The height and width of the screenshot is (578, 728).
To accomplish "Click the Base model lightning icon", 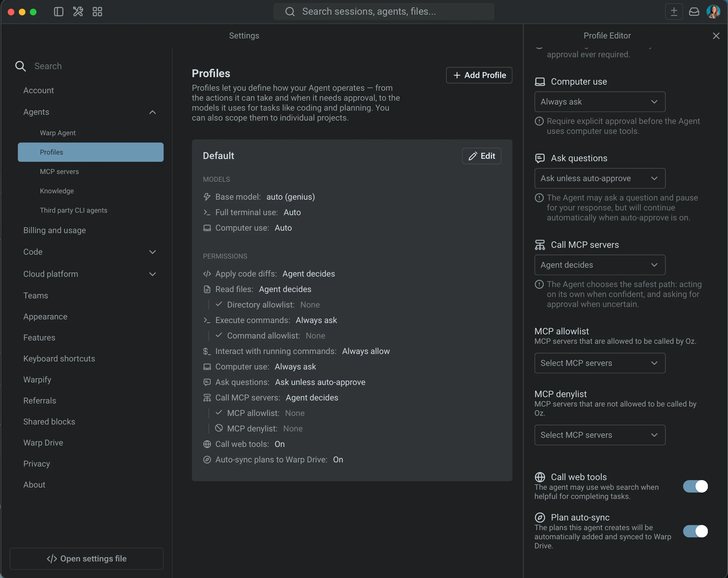I will (207, 197).
